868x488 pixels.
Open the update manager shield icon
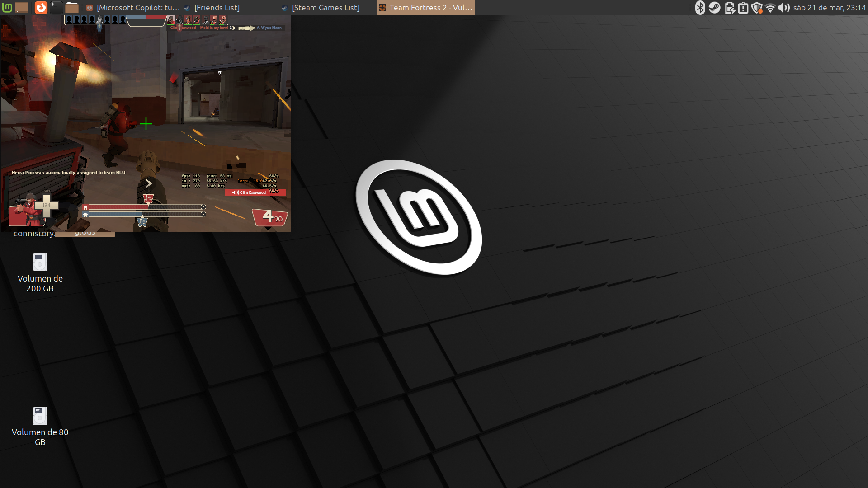click(757, 7)
